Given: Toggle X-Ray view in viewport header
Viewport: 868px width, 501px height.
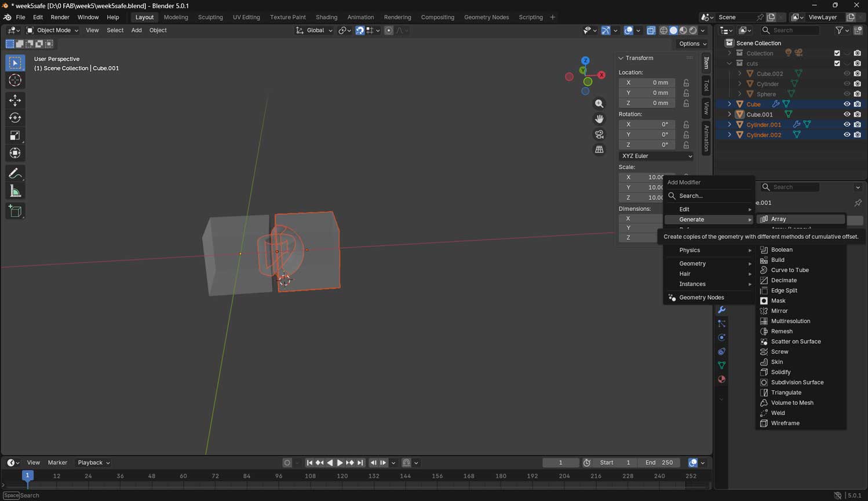Looking at the screenshot, I should 651,30.
